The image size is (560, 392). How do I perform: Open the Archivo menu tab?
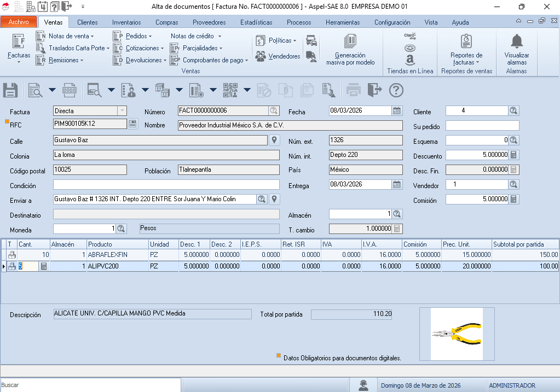[19, 22]
